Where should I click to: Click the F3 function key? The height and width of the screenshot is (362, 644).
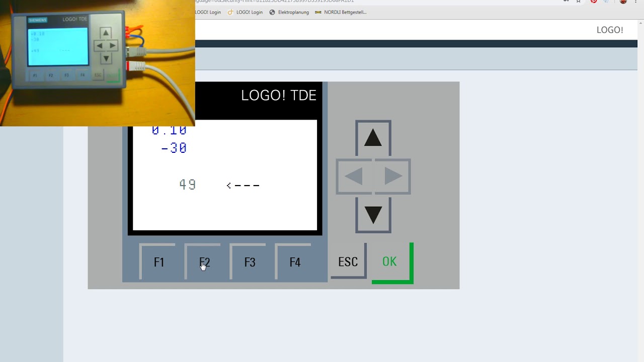click(249, 261)
